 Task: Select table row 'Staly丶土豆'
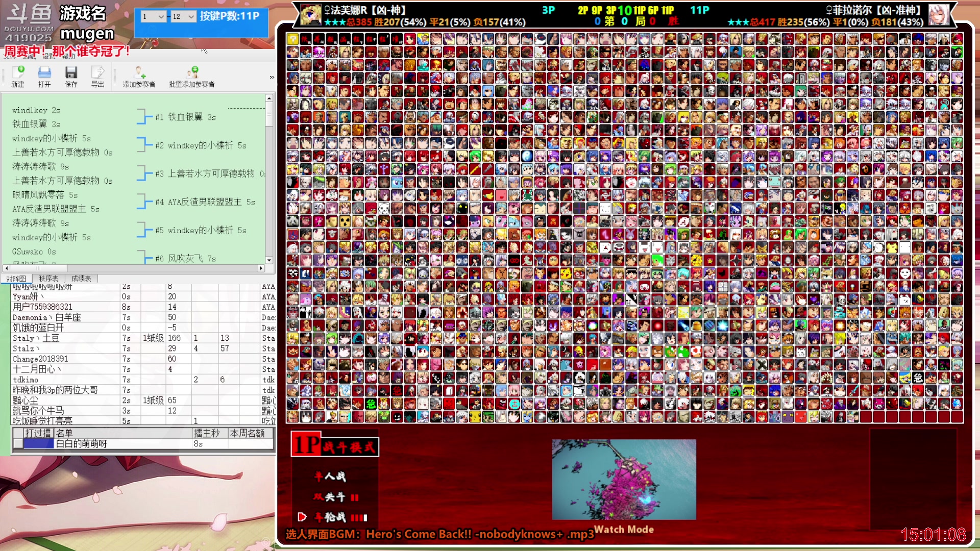tap(143, 338)
